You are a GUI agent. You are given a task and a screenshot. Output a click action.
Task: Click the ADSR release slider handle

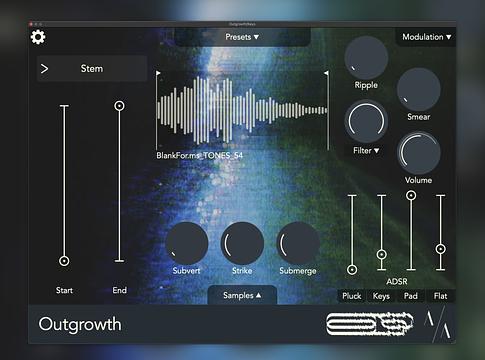[441, 249]
